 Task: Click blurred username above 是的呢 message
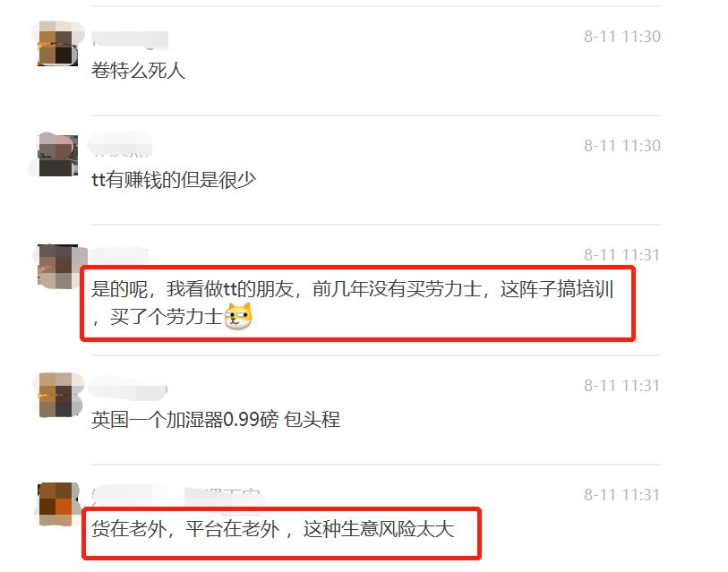(119, 254)
